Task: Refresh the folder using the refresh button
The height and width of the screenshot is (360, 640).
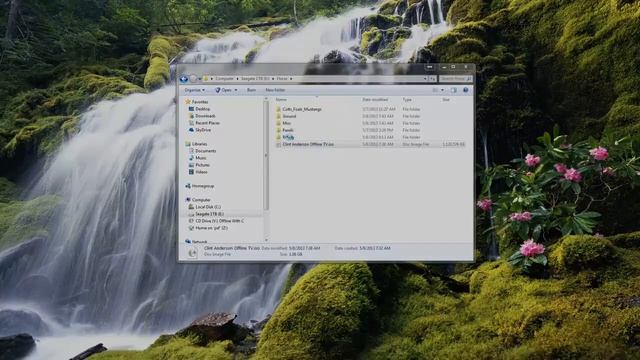Action: pyautogui.click(x=432, y=78)
